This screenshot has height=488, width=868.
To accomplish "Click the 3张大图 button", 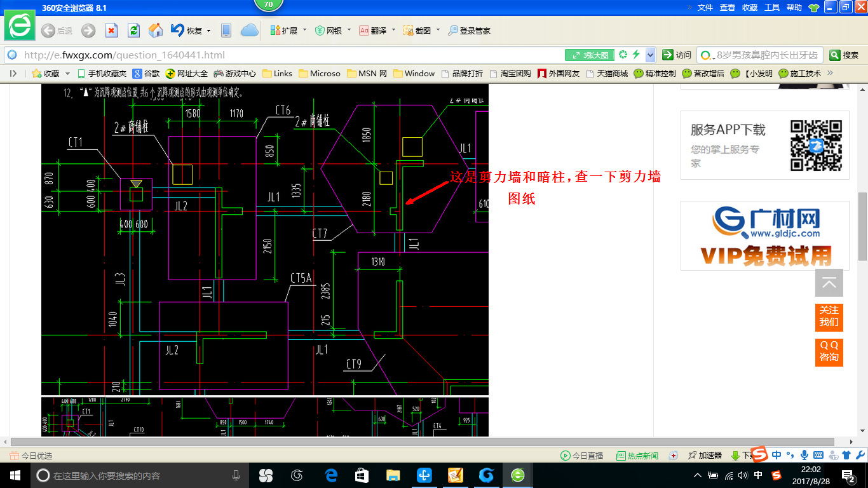I will pyautogui.click(x=590, y=55).
